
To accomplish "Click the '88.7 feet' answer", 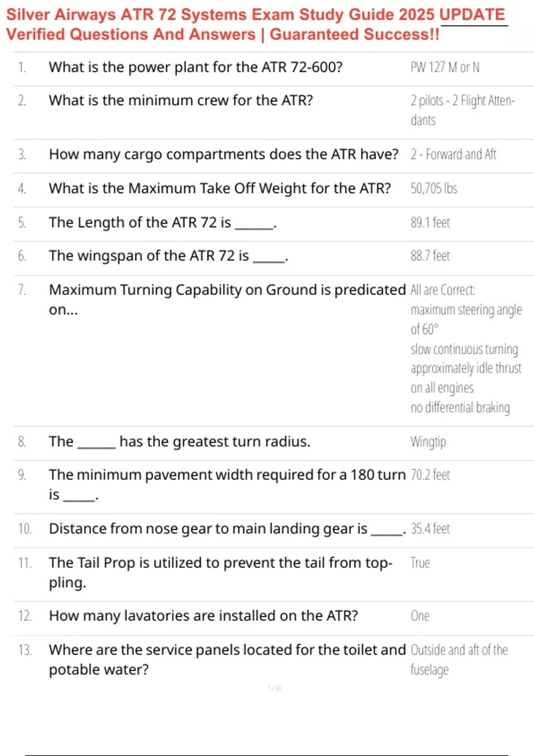I will tap(430, 256).
